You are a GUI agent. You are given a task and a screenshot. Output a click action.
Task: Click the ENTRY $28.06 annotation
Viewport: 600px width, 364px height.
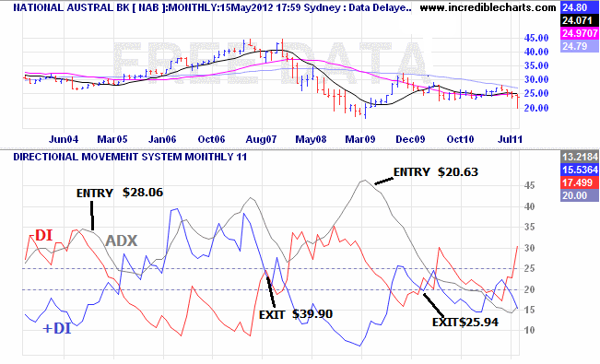click(120, 193)
